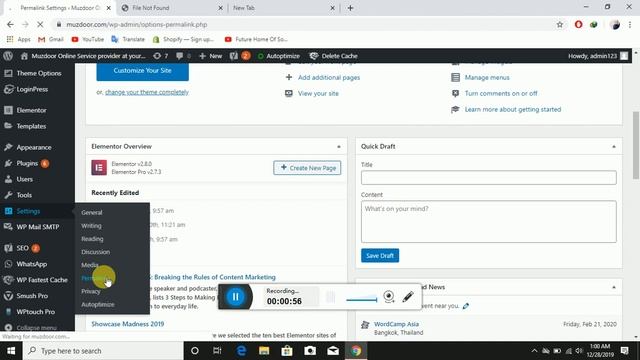
Task: Select Discussion in Settings submenu
Action: click(x=96, y=252)
